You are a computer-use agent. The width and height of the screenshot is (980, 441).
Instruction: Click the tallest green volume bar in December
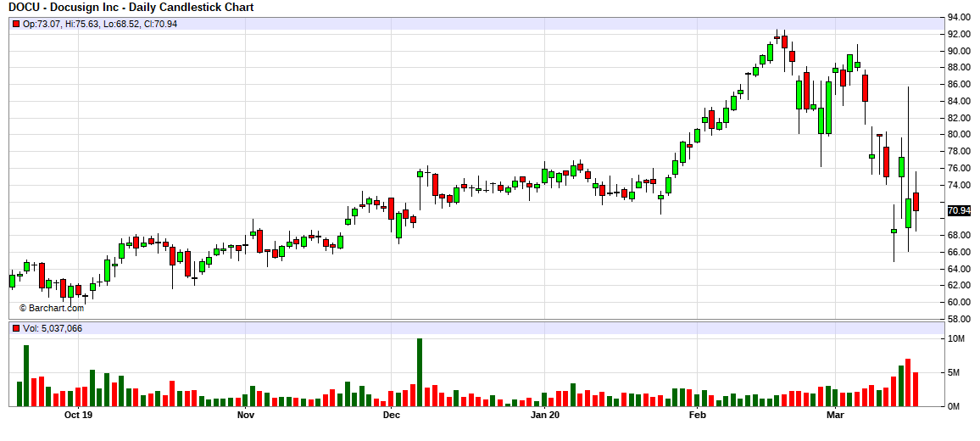tap(420, 372)
